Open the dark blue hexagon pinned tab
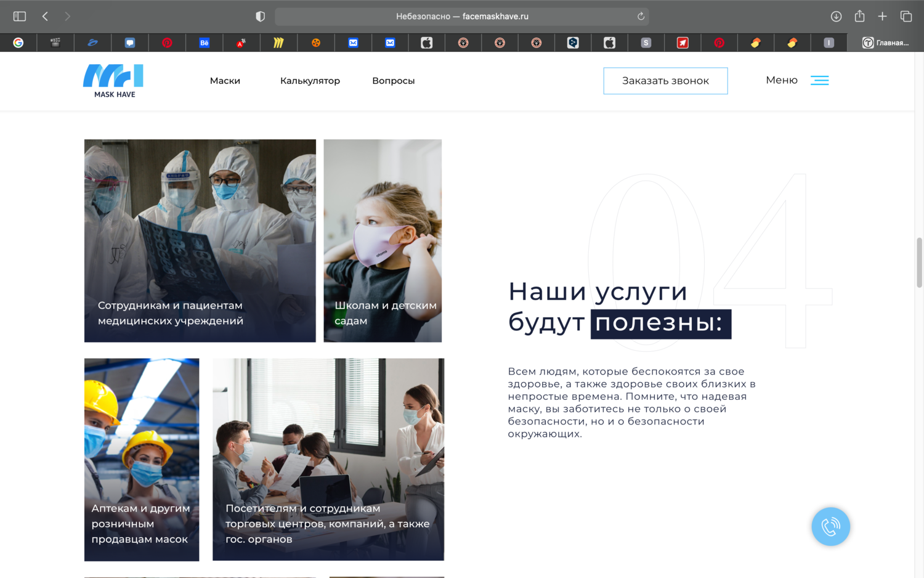The height and width of the screenshot is (578, 924). tap(573, 43)
